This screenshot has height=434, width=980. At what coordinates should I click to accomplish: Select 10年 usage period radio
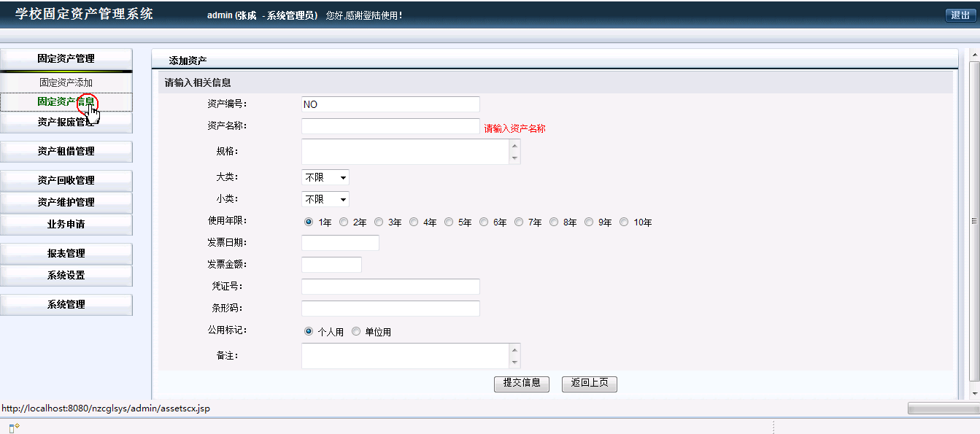[x=624, y=222]
